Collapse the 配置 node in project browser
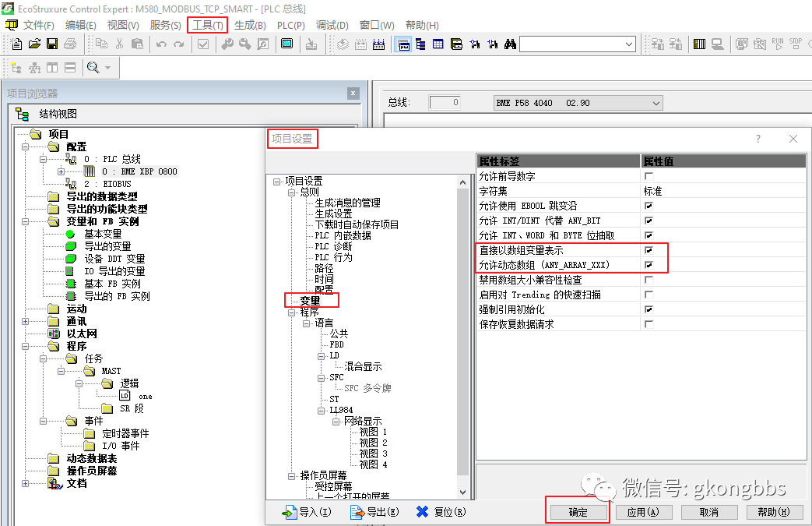Image resolution: width=812 pixels, height=526 pixels. pyautogui.click(x=25, y=147)
